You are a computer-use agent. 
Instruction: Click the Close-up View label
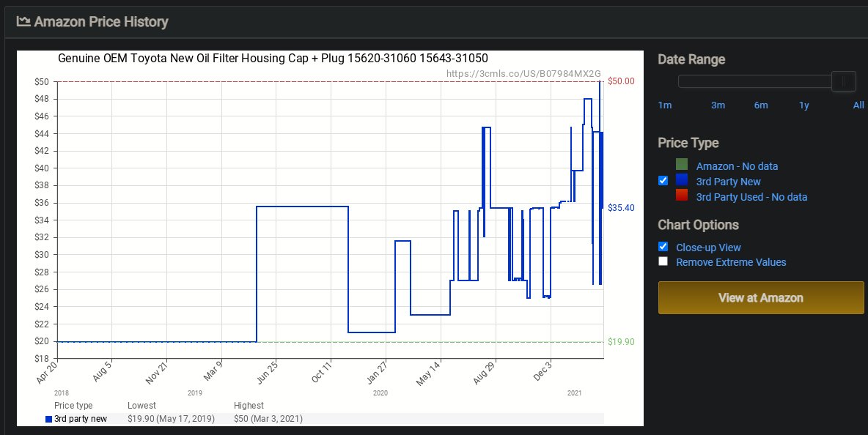(709, 248)
